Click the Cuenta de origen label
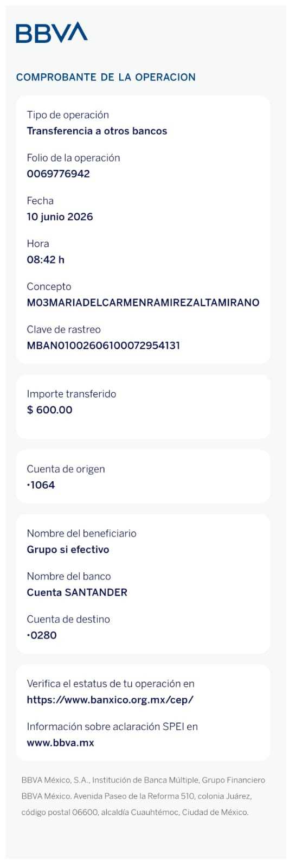289x868 pixels. tap(66, 469)
